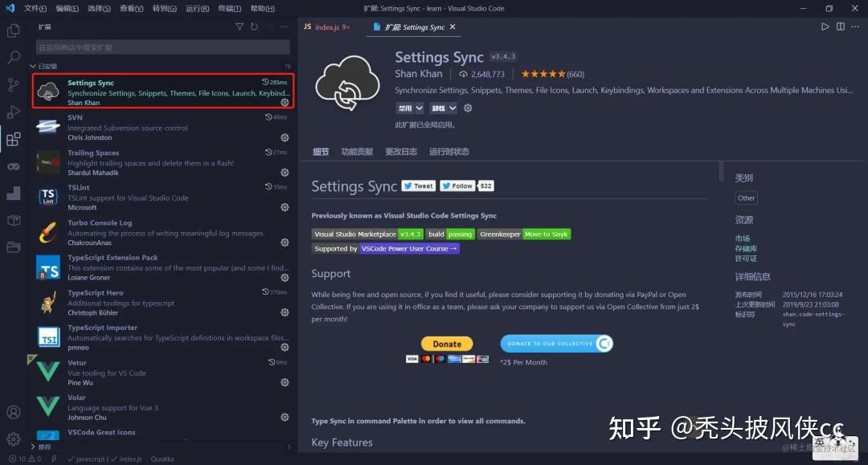Click publisher name Shan Khan in header
The image size is (868, 465).
[419, 74]
